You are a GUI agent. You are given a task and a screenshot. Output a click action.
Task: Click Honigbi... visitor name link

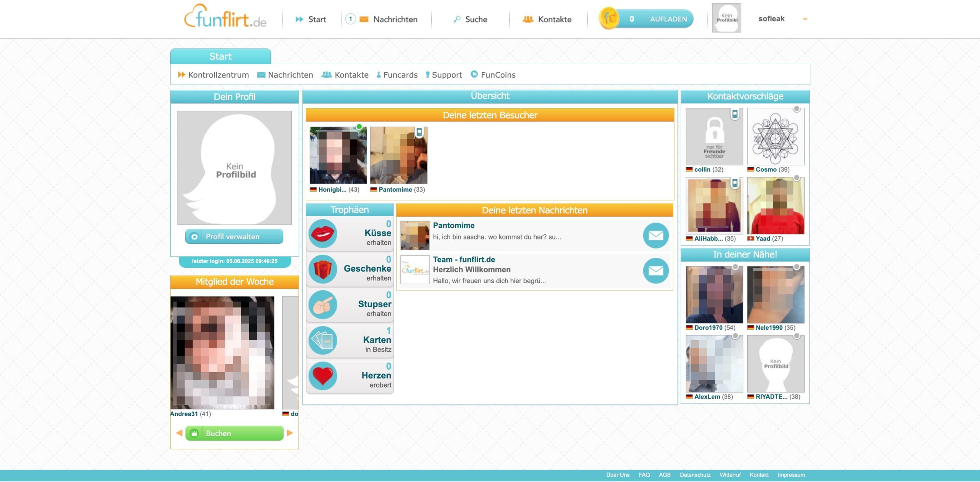(x=332, y=190)
